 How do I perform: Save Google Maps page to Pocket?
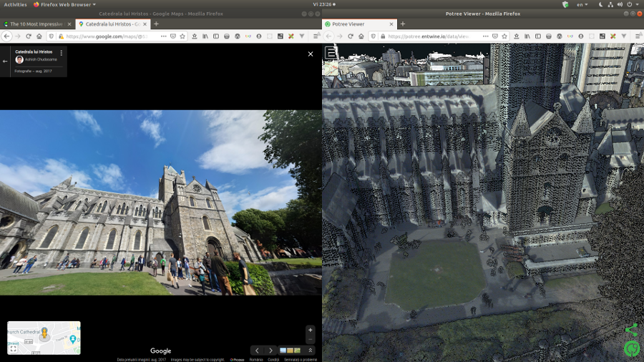(x=173, y=36)
